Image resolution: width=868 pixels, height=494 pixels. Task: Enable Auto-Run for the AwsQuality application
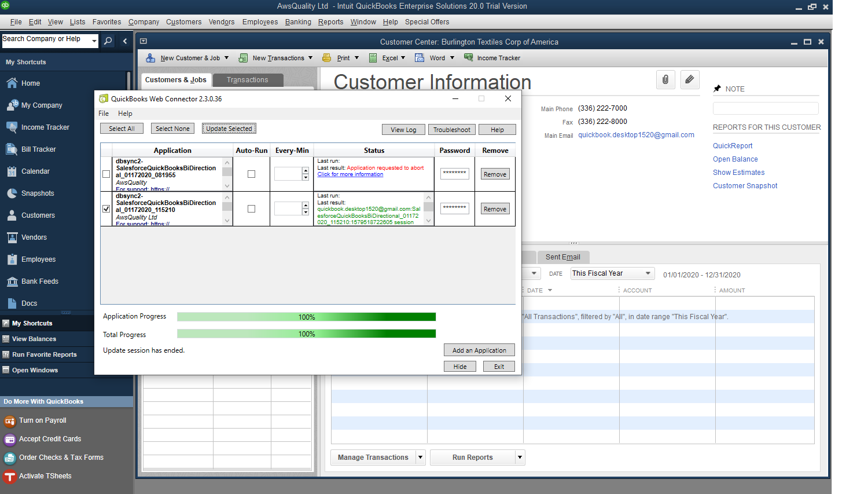click(x=251, y=174)
